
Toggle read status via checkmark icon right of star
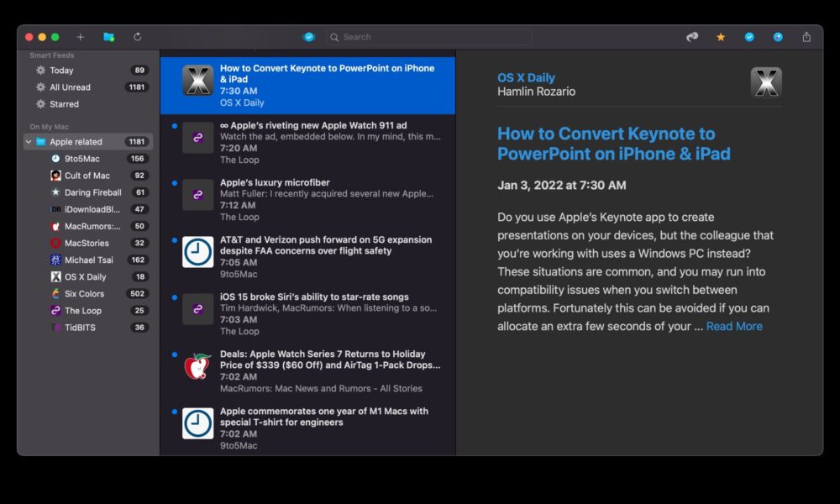(749, 37)
